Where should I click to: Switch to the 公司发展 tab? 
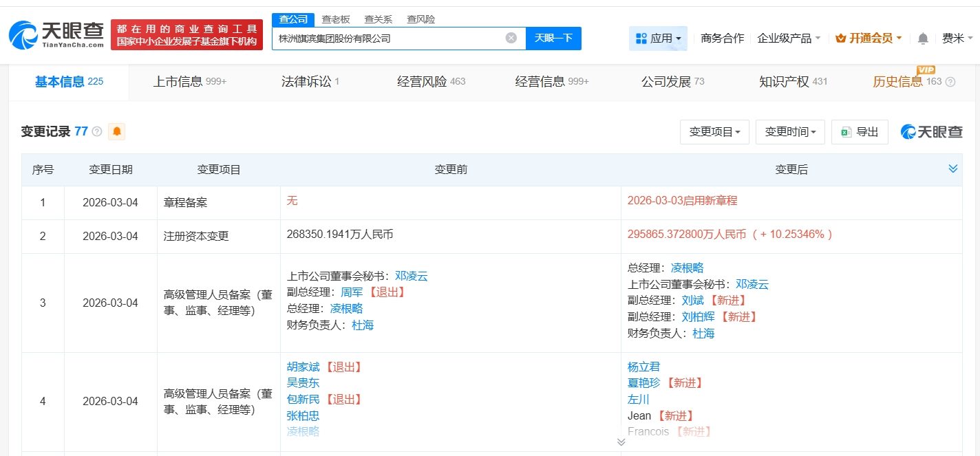673,82
